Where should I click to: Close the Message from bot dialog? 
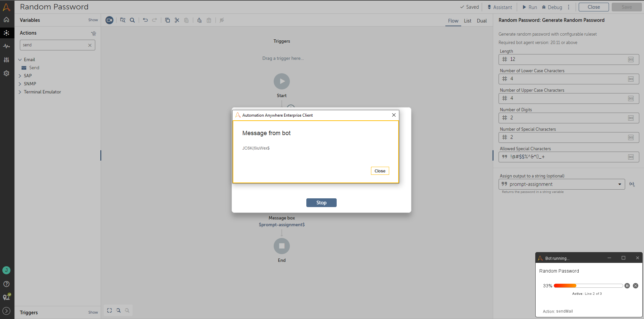[x=380, y=171]
